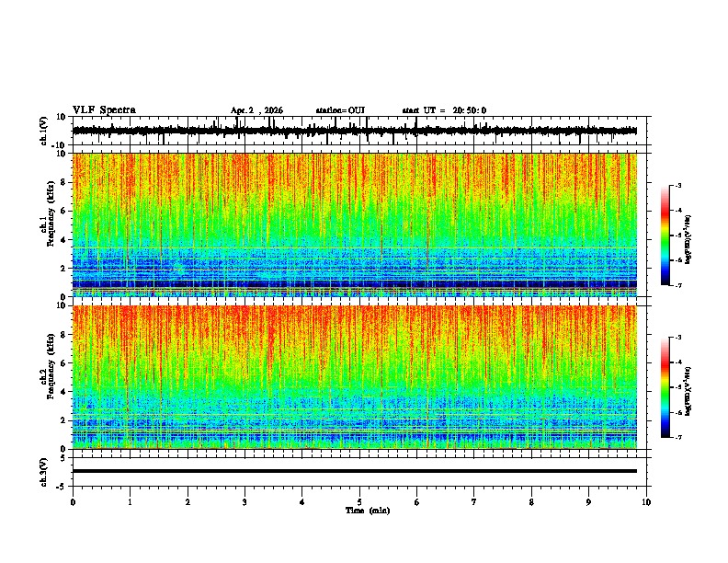The height and width of the screenshot is (563, 728).
Task: Click the '4' tick label on the time axis
Action: [x=302, y=502]
